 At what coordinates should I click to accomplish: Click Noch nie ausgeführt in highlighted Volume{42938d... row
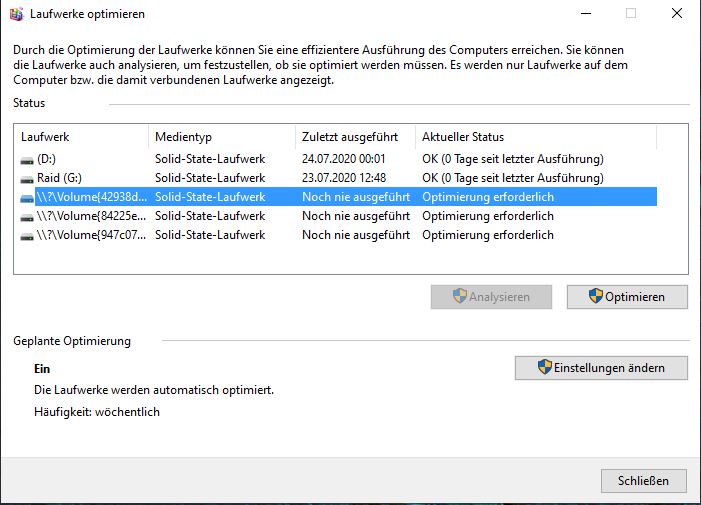[x=356, y=197]
